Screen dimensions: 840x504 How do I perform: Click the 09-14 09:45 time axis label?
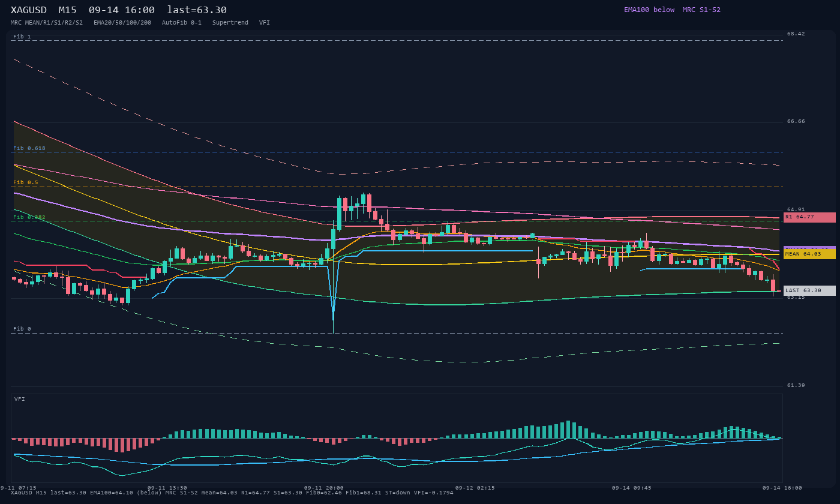click(x=632, y=488)
